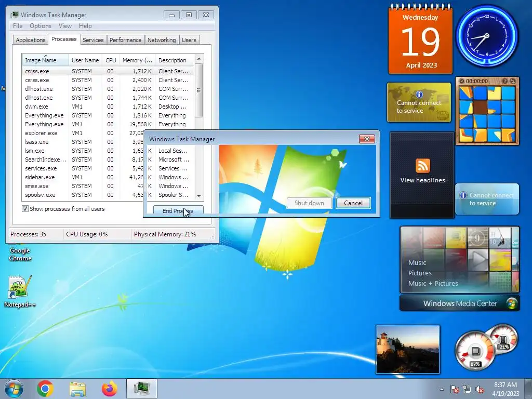Image resolution: width=532 pixels, height=399 pixels.
Task: Click the process list scrollbar thumb
Action: [x=199, y=90]
